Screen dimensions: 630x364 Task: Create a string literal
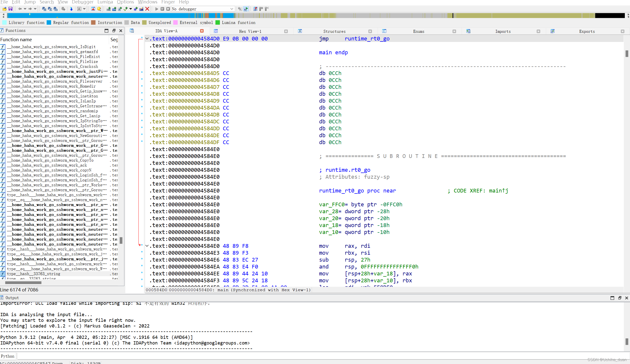[125, 9]
